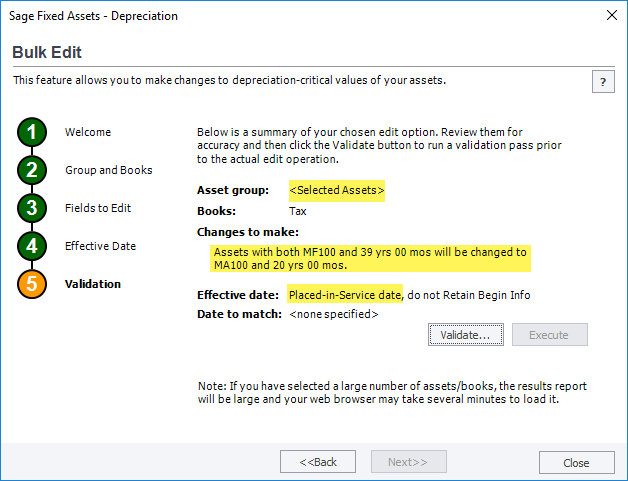The width and height of the screenshot is (628, 481).
Task: Select the Welcome step label
Action: click(x=88, y=132)
